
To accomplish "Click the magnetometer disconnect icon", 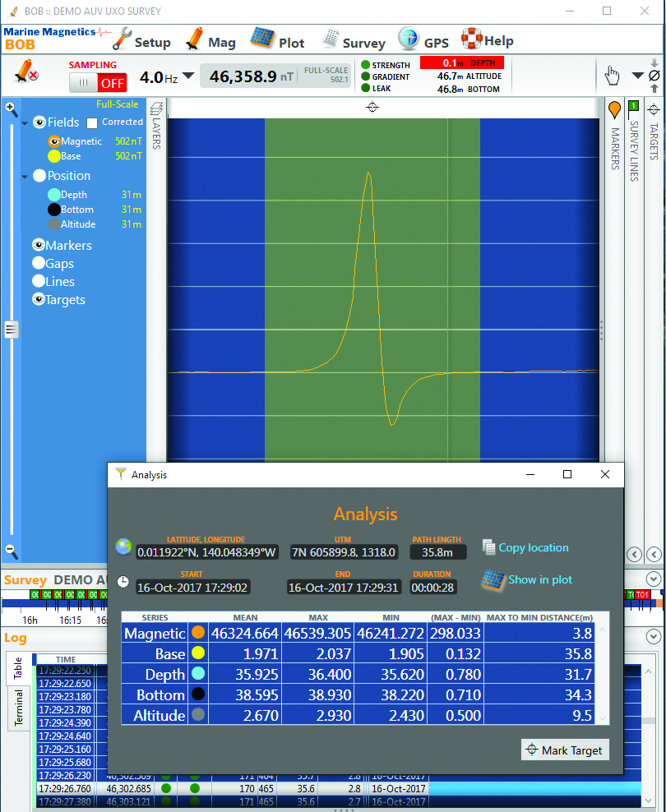I will (25, 72).
